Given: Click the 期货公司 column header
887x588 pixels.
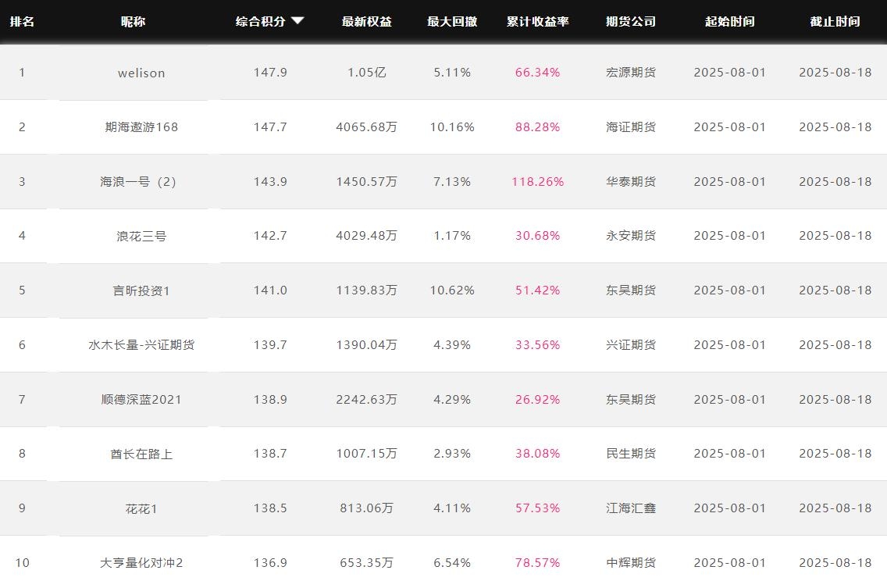Looking at the screenshot, I should coord(631,22).
